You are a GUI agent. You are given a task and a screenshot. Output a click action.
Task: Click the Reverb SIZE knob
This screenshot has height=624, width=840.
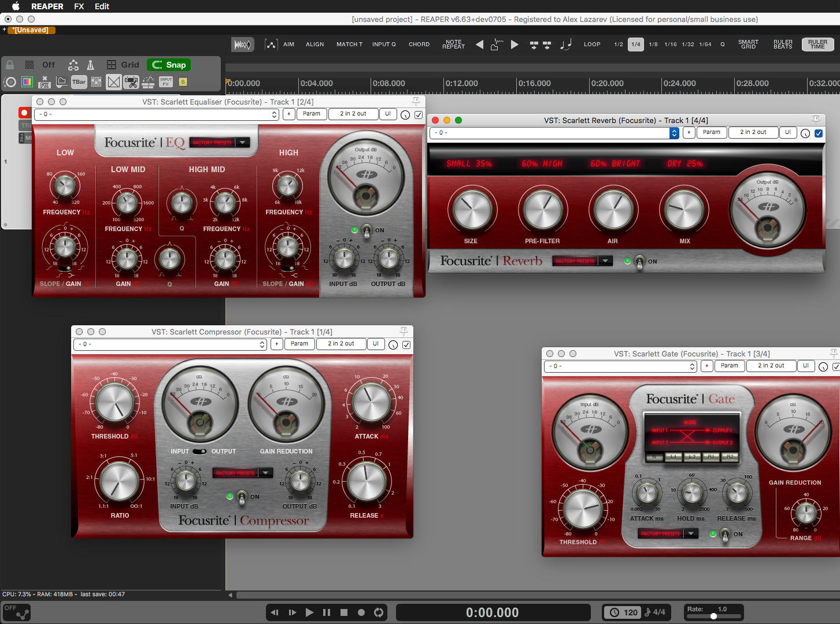pos(472,210)
